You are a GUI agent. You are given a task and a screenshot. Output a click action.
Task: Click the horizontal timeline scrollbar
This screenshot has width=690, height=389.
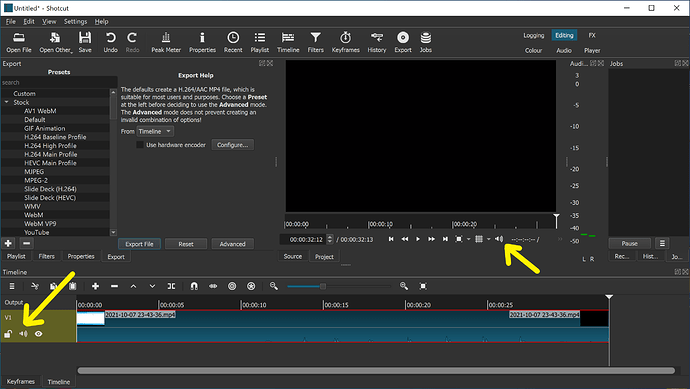(x=376, y=371)
